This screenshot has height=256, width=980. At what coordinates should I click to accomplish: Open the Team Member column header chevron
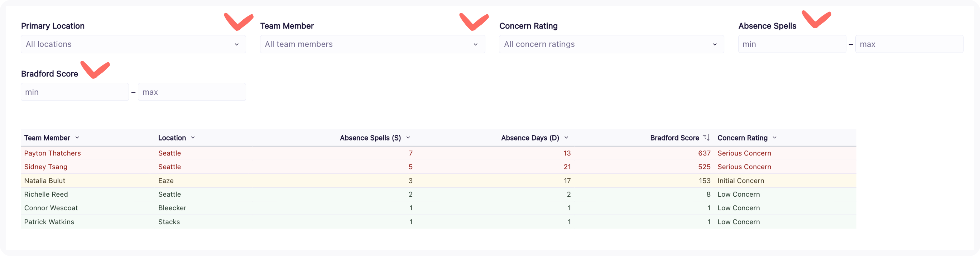78,138
